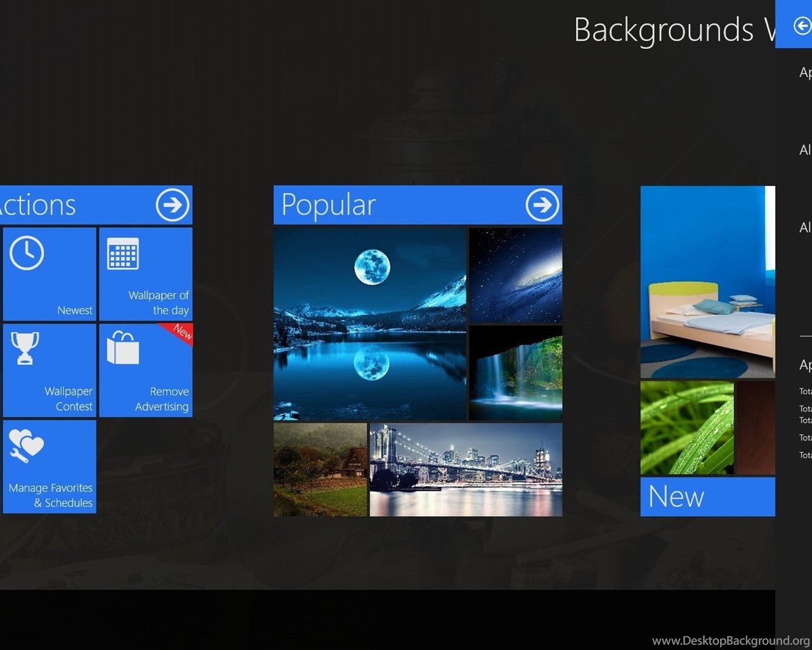The image size is (812, 650).
Task: Open the blue moon lake wallpaper
Action: coord(370,324)
